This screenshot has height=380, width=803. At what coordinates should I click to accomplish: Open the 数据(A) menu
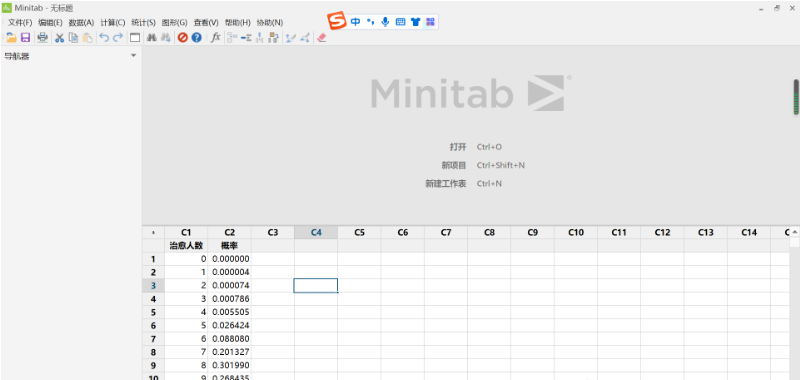[x=81, y=23]
